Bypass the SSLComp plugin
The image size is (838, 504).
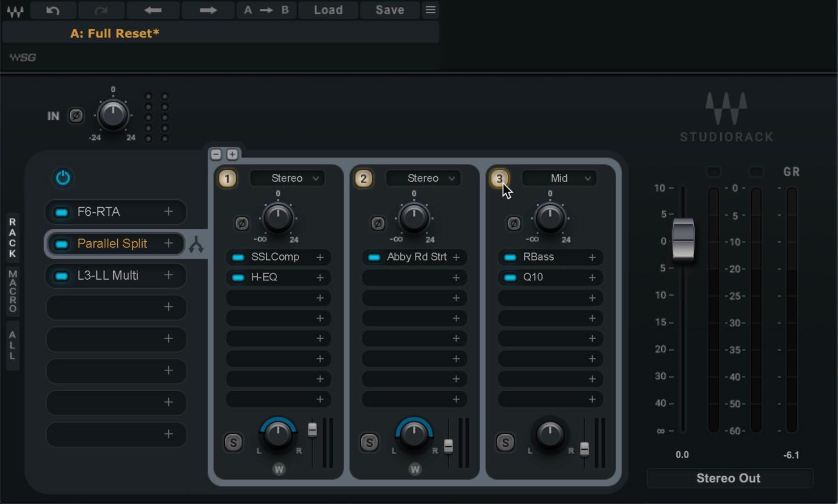pyautogui.click(x=238, y=257)
